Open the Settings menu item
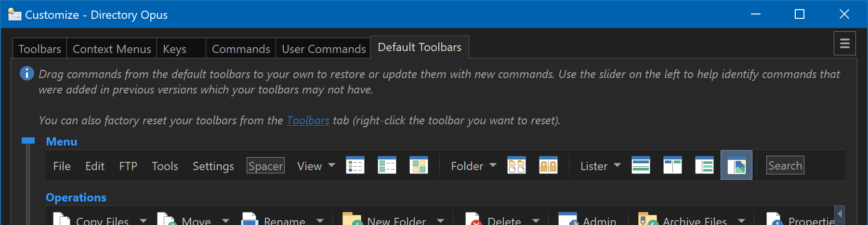Viewport: 868px width, 225px height. tap(213, 166)
